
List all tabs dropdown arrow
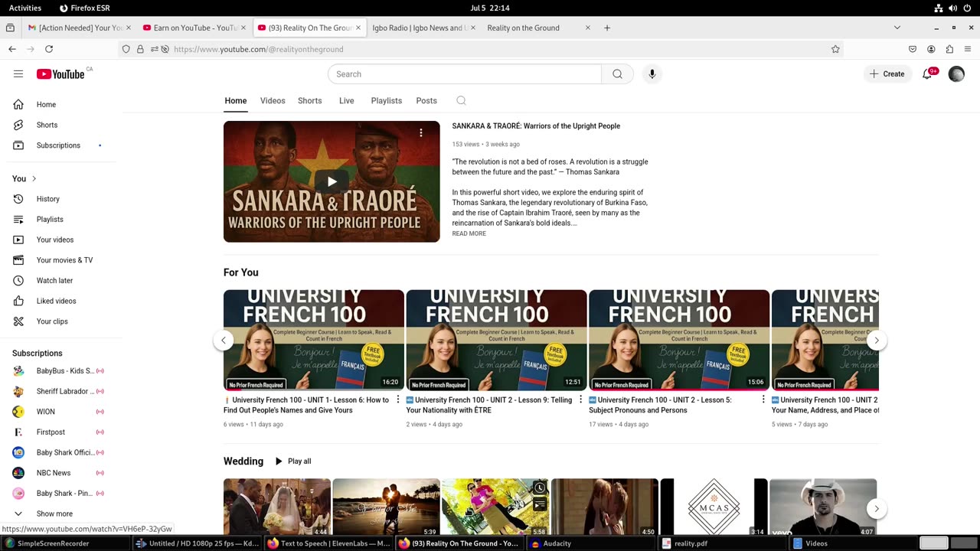click(x=897, y=28)
